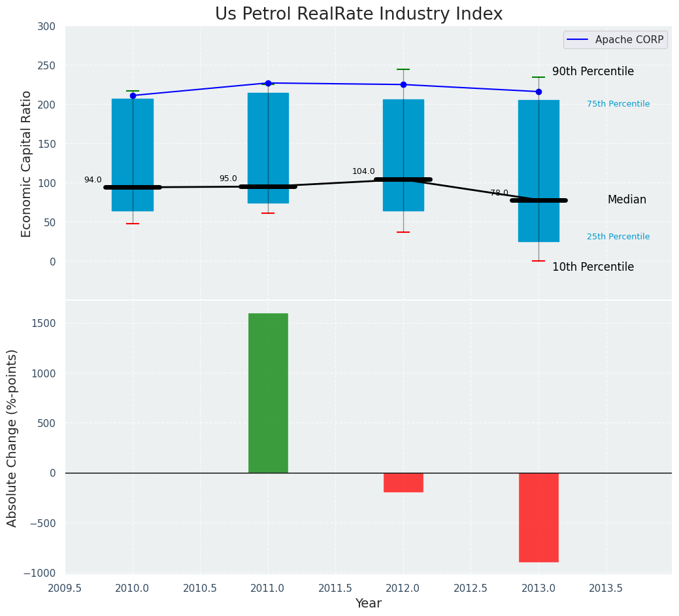The width and height of the screenshot is (679, 616).
Task: Select the Apache CORP data point for 2013
Action: point(538,92)
